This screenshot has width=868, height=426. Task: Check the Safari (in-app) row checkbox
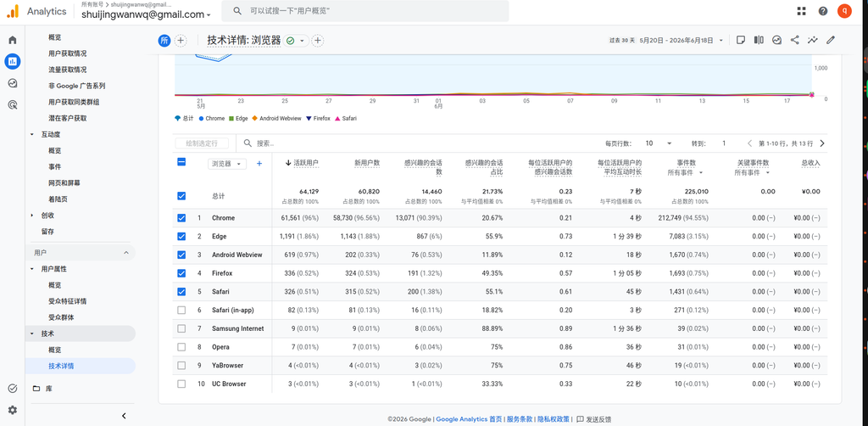(x=181, y=311)
